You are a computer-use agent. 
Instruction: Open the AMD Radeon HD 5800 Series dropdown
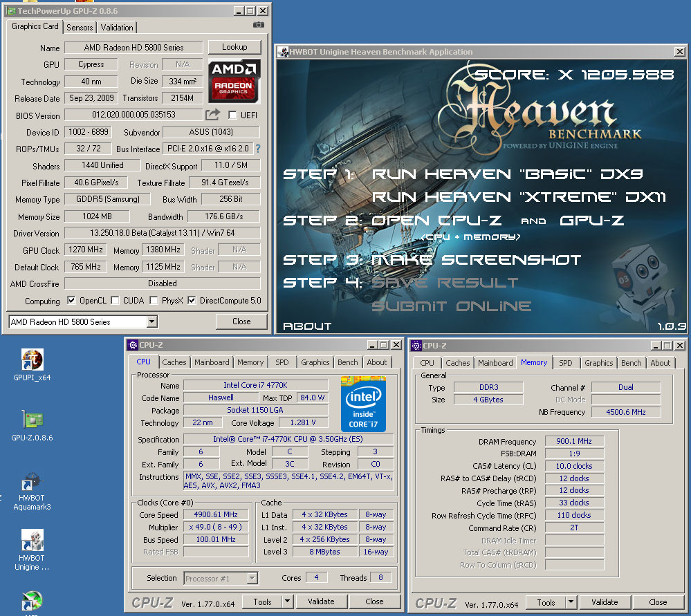click(152, 321)
